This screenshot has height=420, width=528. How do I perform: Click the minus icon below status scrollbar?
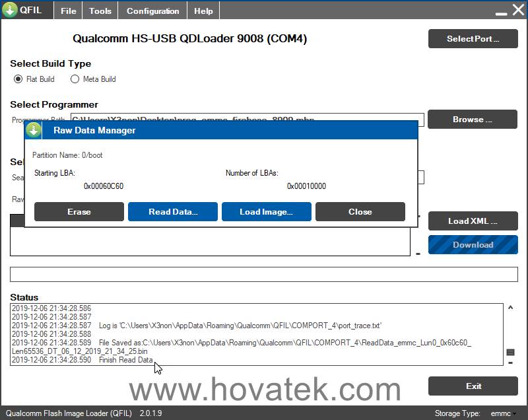click(510, 363)
